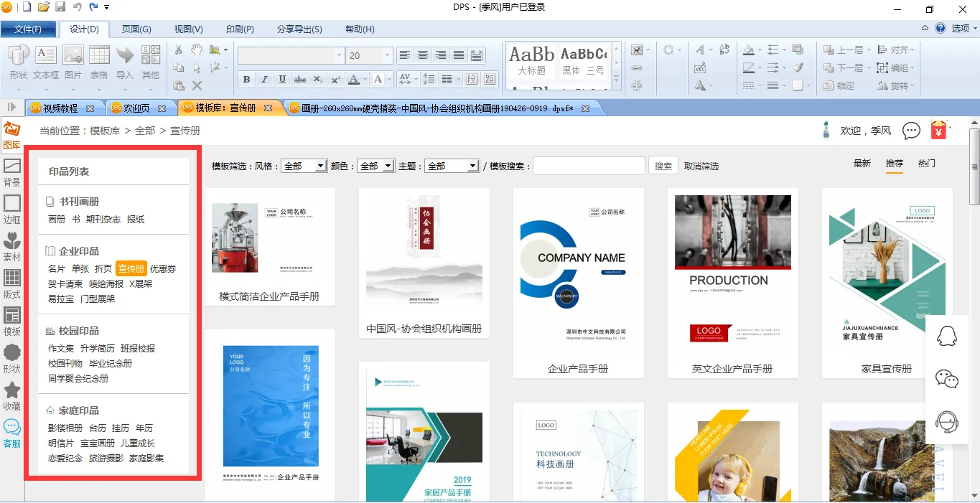Open the 颜色 color filter dropdown
The image size is (980, 503).
point(388,166)
